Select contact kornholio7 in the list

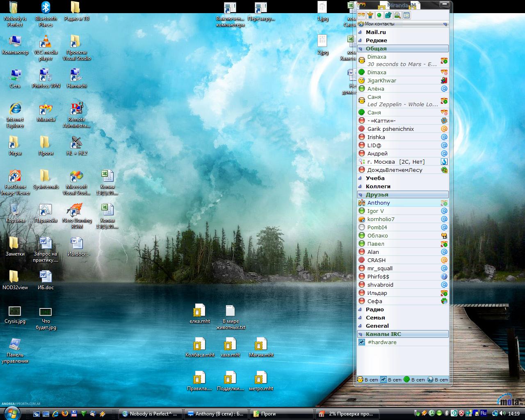click(381, 219)
